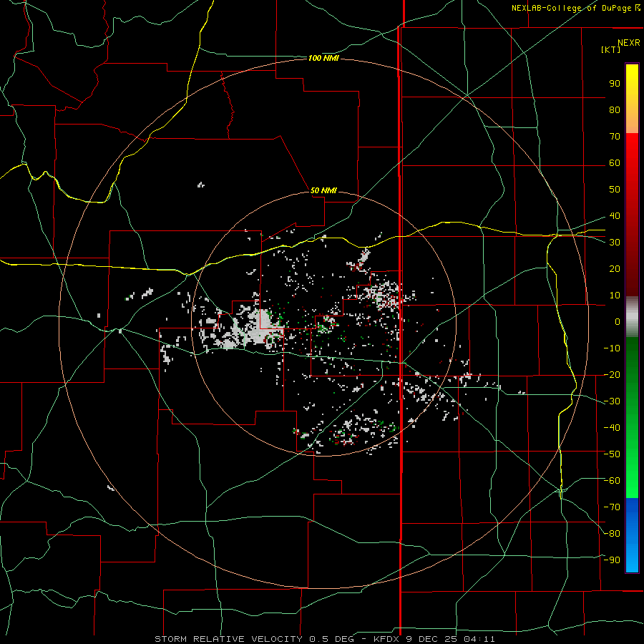Click the green segment of the color bar
This screenshot has width=644, height=644.
pyautogui.click(x=632, y=417)
